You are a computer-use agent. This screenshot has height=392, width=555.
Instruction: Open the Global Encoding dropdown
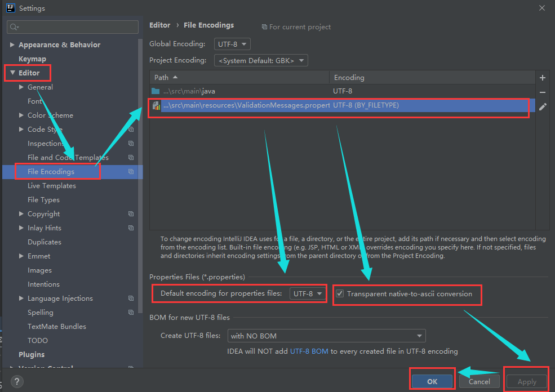pos(232,44)
